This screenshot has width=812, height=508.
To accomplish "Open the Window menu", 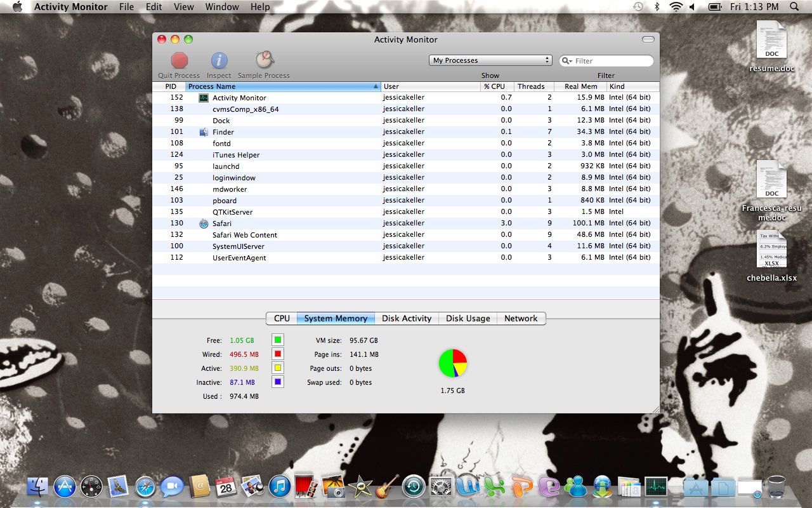I will click(222, 7).
